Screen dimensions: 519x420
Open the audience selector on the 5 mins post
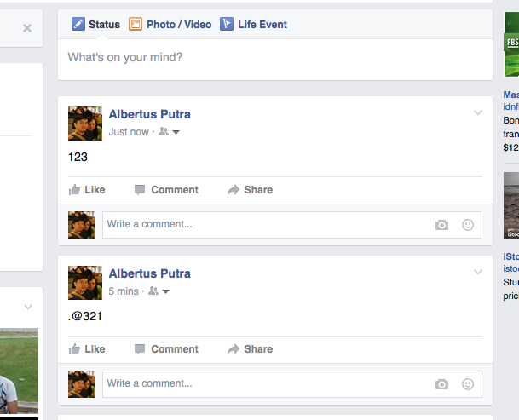pyautogui.click(x=159, y=291)
